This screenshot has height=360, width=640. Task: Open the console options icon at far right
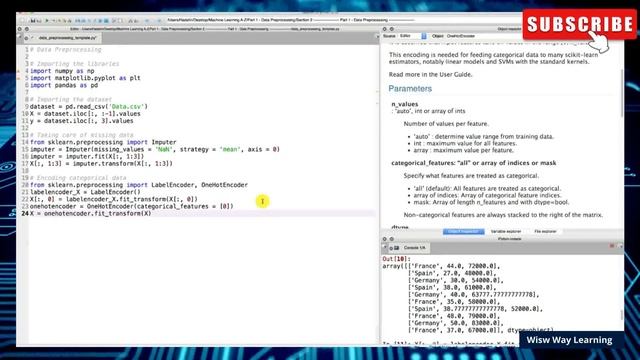point(621,247)
